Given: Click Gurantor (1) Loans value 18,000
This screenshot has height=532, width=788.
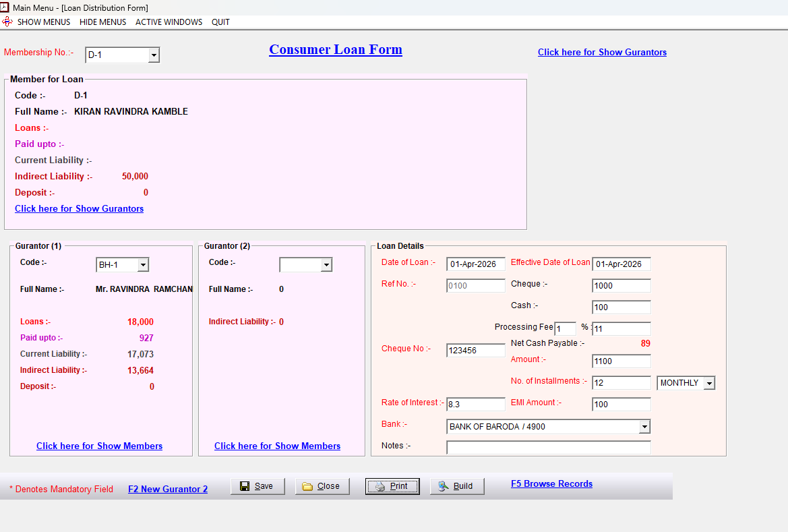Looking at the screenshot, I should click(140, 322).
